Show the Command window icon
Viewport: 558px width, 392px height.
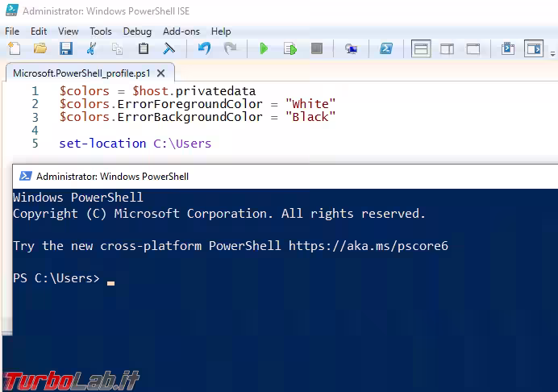(x=508, y=48)
